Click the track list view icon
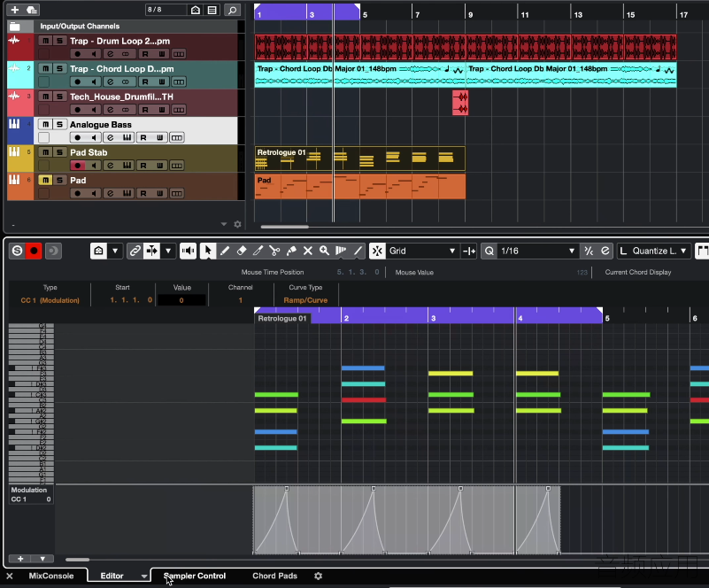 coord(212,10)
